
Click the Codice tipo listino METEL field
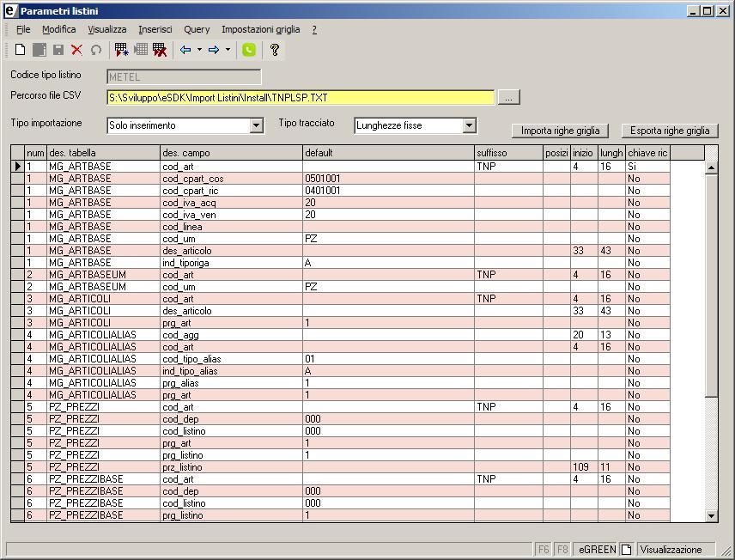coord(184,77)
